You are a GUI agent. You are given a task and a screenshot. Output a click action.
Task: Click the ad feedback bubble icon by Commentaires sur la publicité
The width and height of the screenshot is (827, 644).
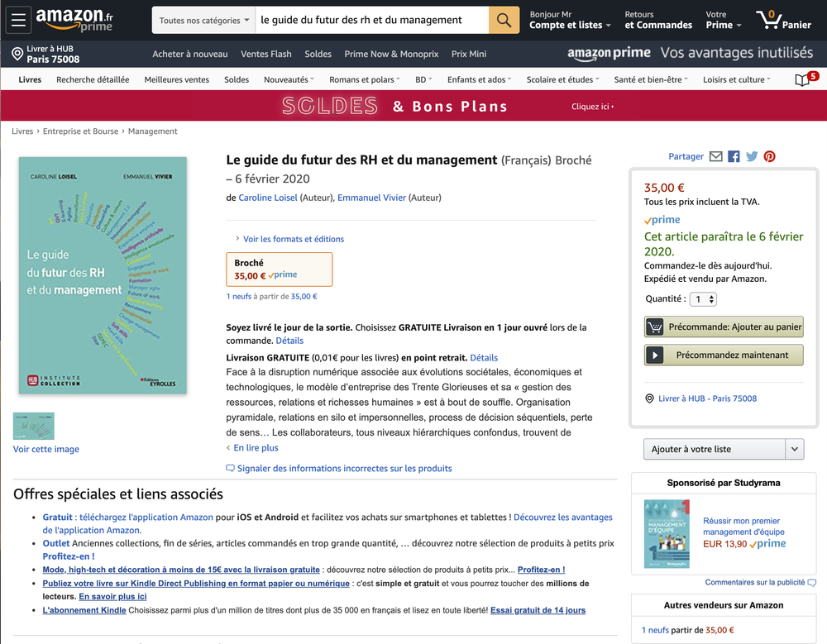click(x=812, y=582)
